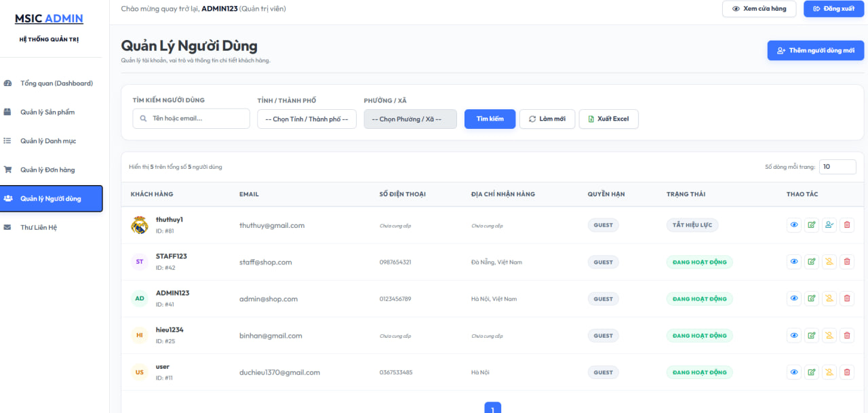Click Số dòng mỗi trang input
Screen dimensions: 868x413
point(837,167)
